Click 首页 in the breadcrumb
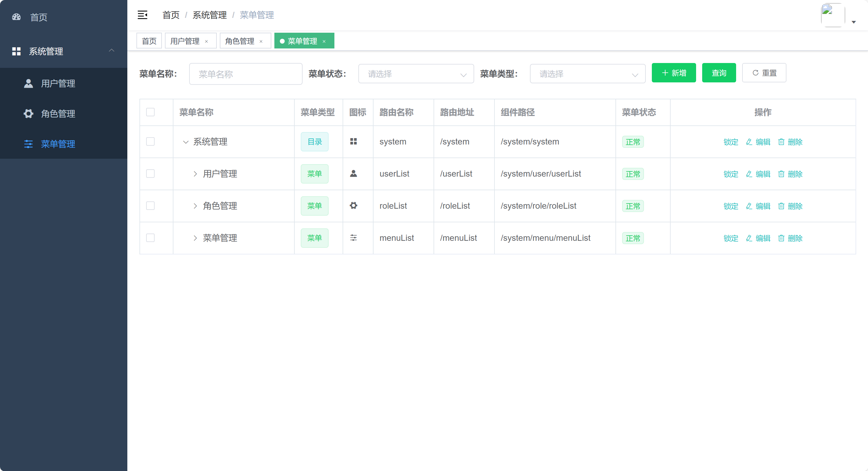The height and width of the screenshot is (471, 868). click(171, 15)
